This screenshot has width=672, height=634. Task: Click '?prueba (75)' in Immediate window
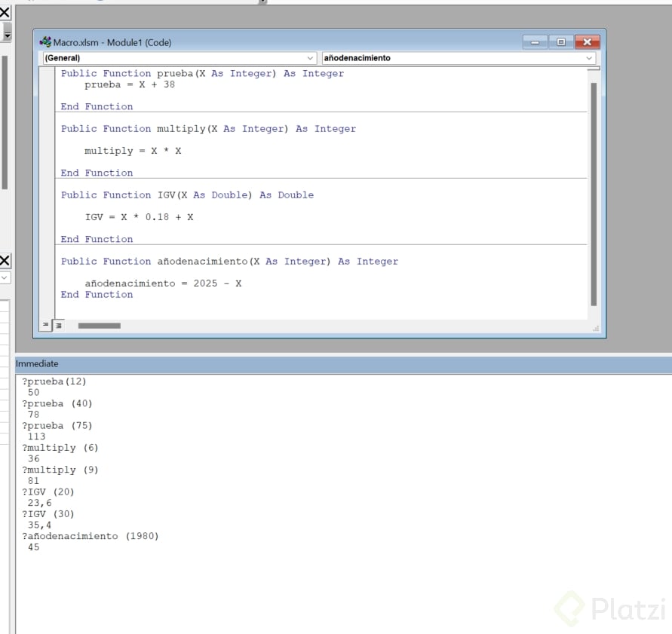[x=57, y=426]
